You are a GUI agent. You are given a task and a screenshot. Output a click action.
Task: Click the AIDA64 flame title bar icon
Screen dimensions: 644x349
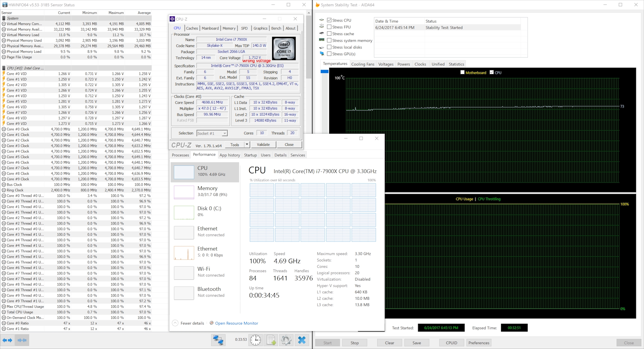click(317, 5)
